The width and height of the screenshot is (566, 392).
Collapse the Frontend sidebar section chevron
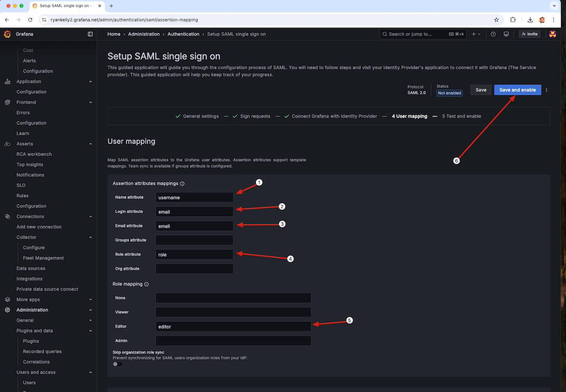pos(90,102)
